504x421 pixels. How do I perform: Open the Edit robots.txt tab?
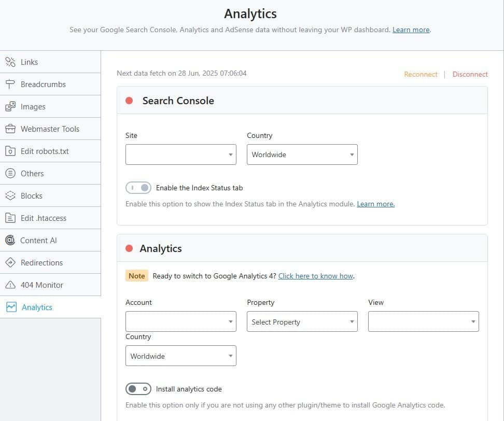coord(50,151)
